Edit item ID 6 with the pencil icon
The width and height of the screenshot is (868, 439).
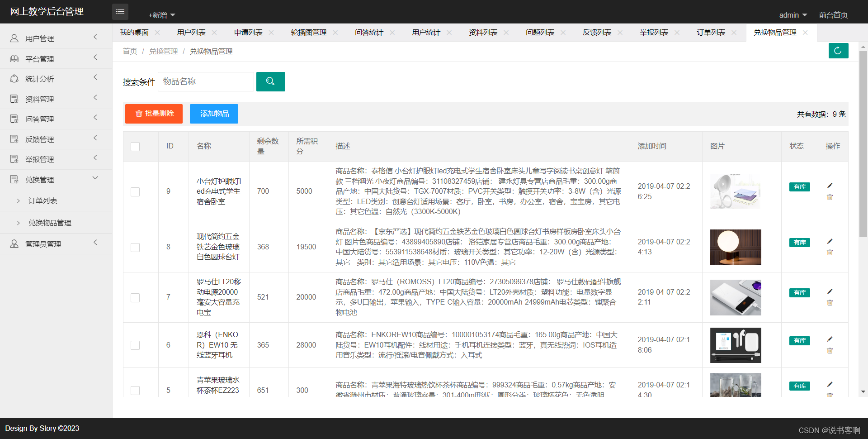pos(830,339)
